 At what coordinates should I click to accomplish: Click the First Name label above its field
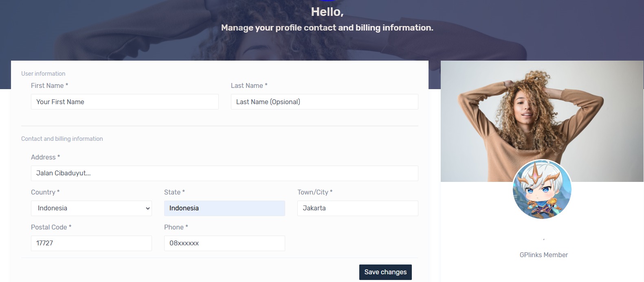[x=49, y=85]
